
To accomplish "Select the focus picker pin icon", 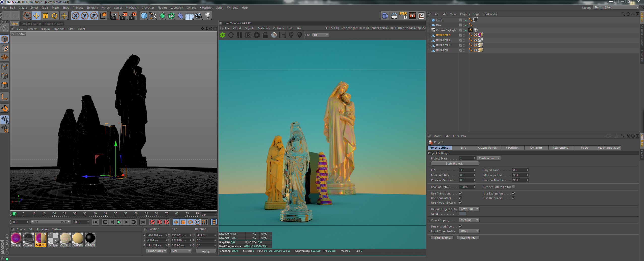I will (x=291, y=35).
